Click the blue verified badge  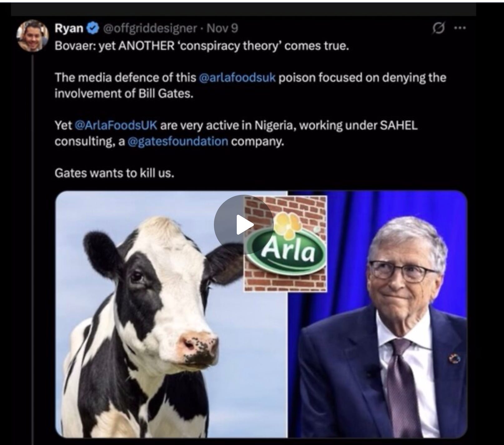pyautogui.click(x=93, y=28)
